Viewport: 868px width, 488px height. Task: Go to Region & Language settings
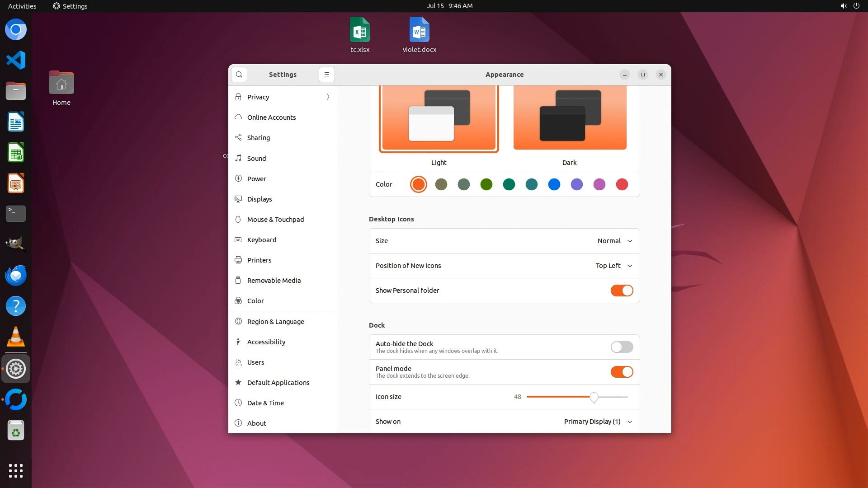[275, 321]
